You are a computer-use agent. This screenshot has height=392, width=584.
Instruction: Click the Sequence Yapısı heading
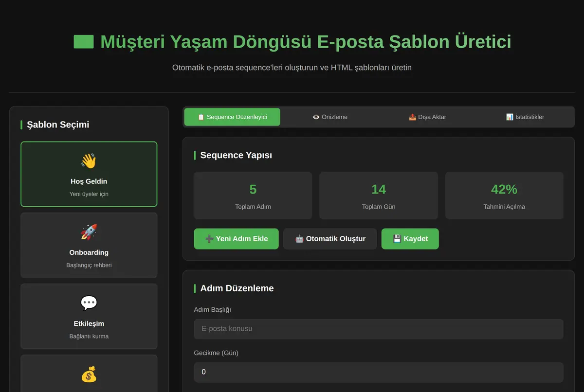click(x=236, y=155)
